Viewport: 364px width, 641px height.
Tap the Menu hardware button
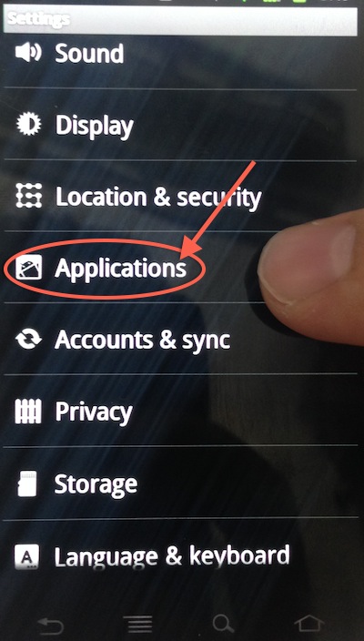[138, 625]
